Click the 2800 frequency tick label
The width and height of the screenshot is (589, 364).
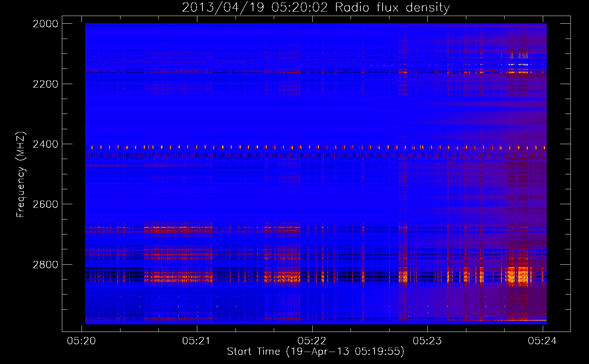tap(46, 265)
